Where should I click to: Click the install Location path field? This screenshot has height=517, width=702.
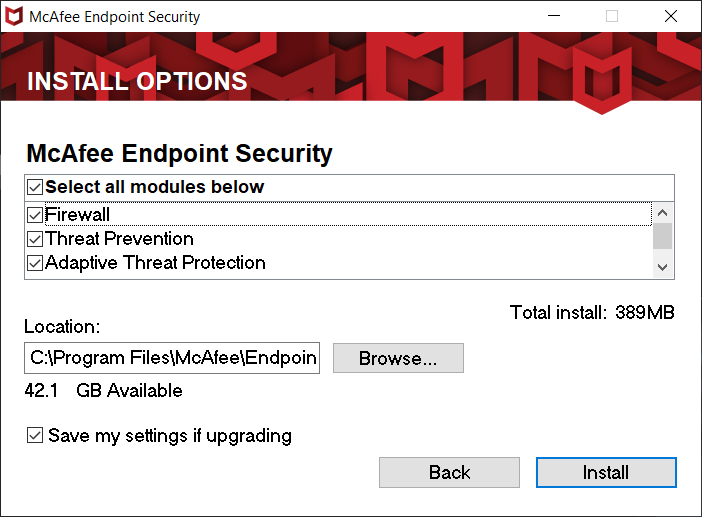[172, 358]
